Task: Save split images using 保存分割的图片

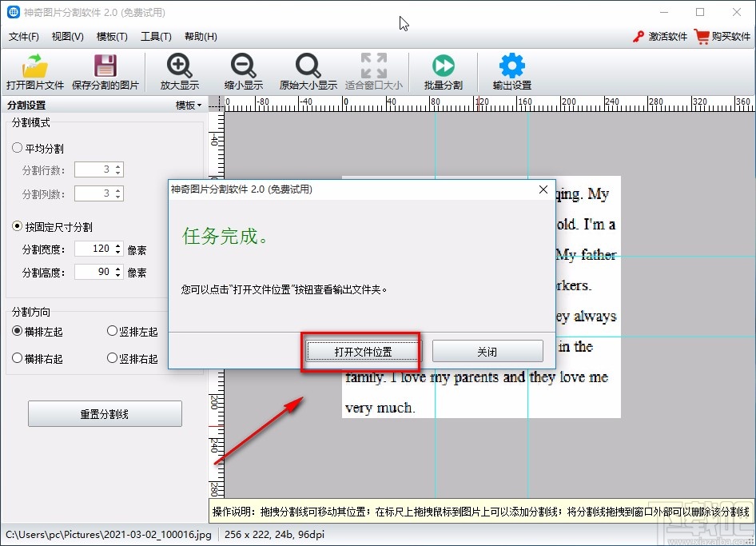Action: point(105,70)
